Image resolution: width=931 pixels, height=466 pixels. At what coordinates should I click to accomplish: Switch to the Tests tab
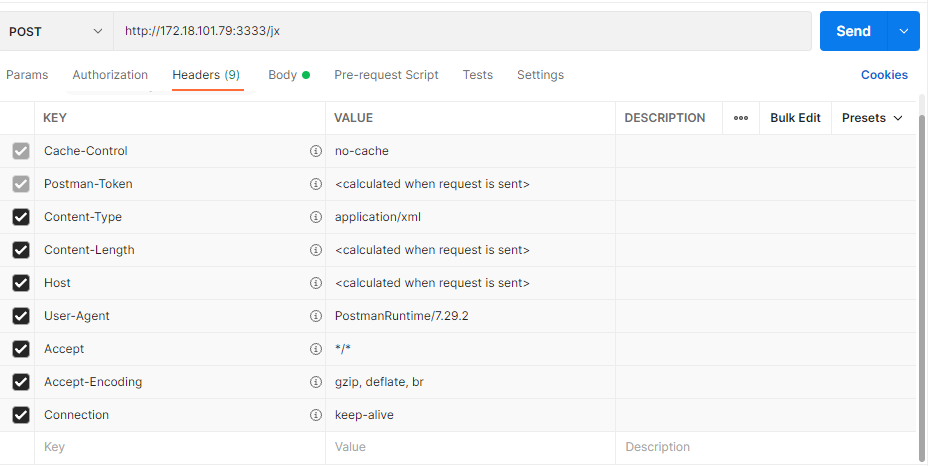pos(477,75)
